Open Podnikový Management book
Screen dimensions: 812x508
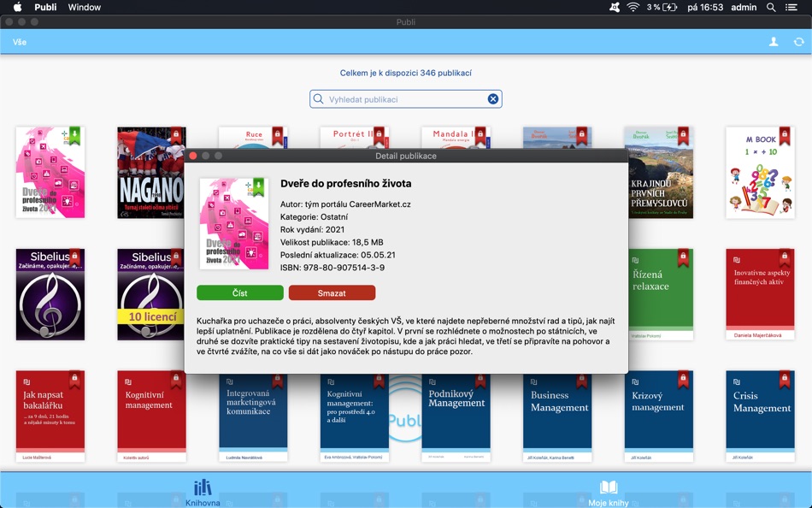456,418
